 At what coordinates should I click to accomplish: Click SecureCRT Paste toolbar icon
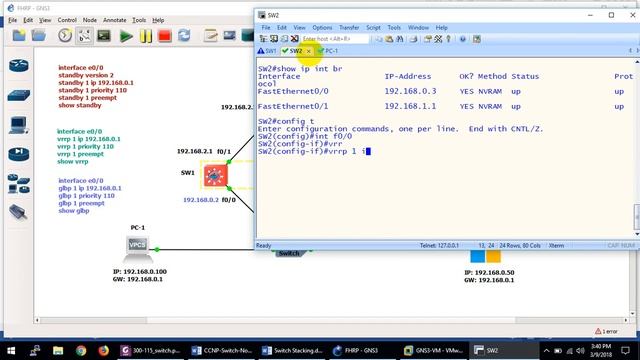(x=389, y=39)
